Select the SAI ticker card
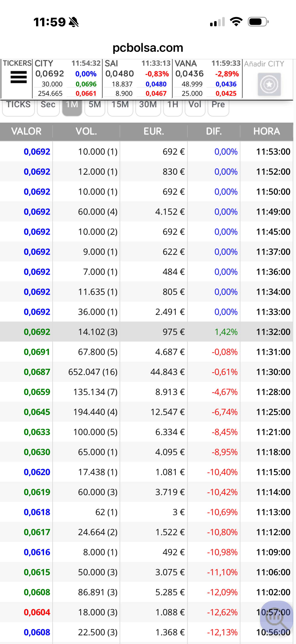The image size is (296, 644). (x=137, y=79)
